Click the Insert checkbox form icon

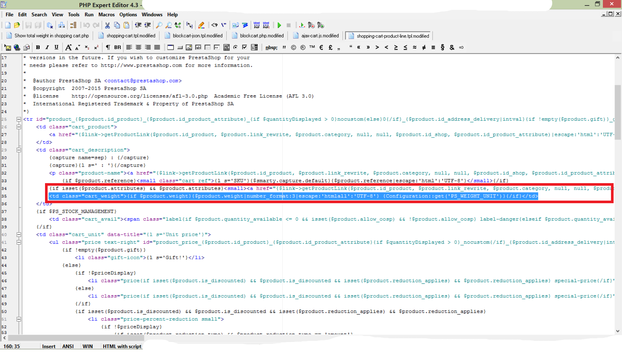click(245, 48)
